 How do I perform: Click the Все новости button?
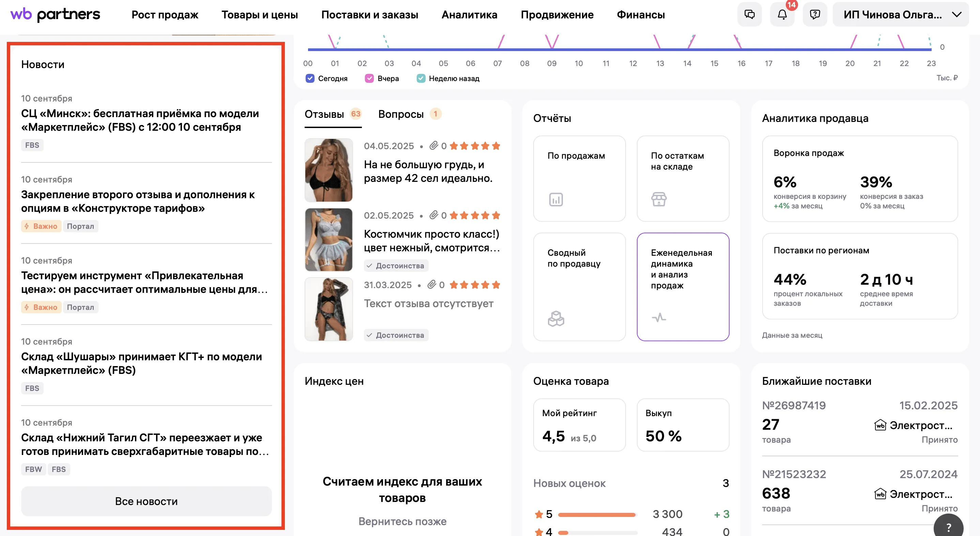146,501
